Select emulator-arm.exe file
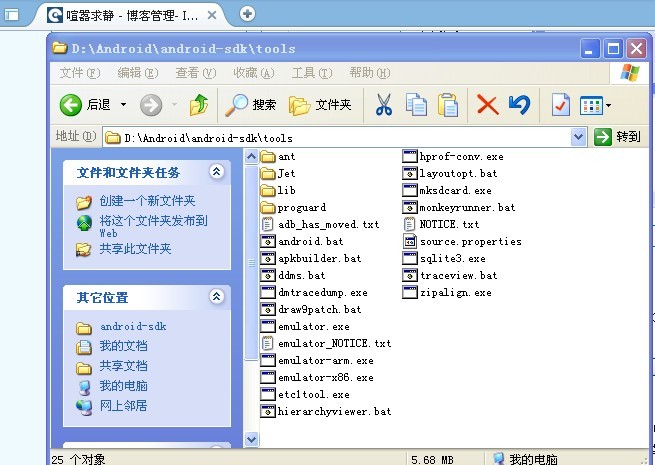This screenshot has width=655, height=465. [317, 361]
